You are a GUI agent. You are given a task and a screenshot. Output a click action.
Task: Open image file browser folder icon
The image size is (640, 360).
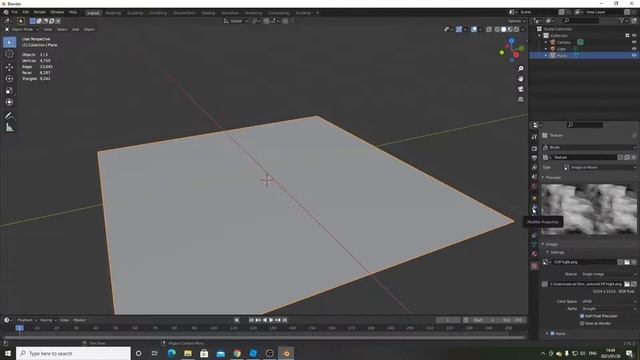point(627,284)
